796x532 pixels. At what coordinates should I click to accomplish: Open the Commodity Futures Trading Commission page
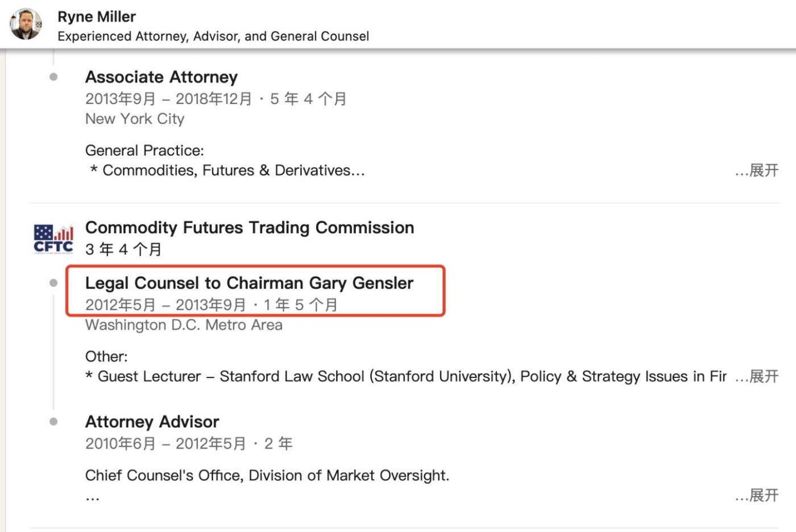pyautogui.click(x=249, y=228)
